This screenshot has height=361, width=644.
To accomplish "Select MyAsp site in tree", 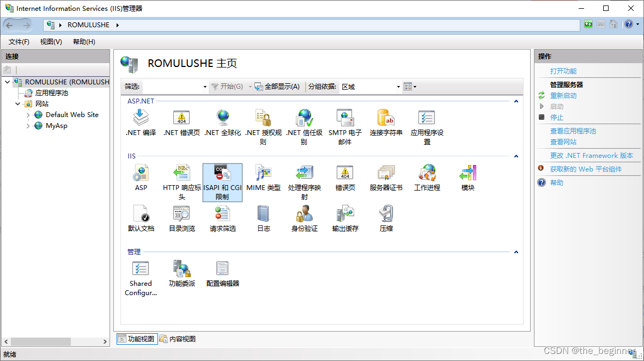I will [x=56, y=126].
